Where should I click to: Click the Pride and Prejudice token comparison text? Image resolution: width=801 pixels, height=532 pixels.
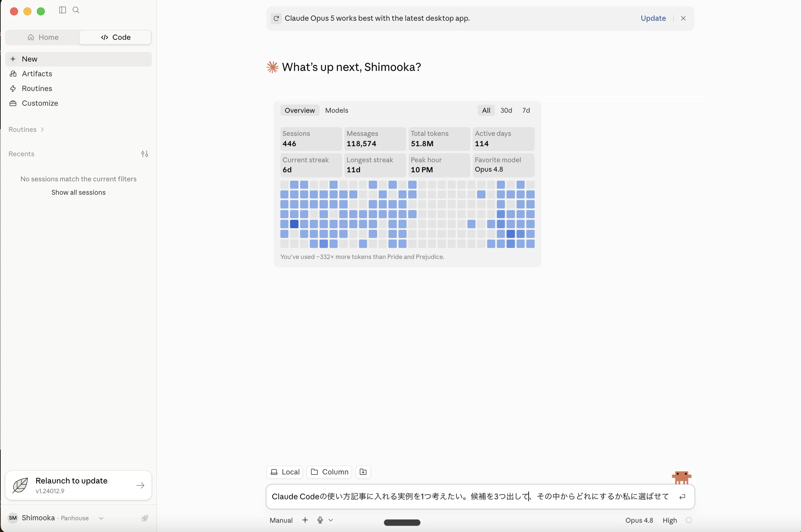[362, 257]
